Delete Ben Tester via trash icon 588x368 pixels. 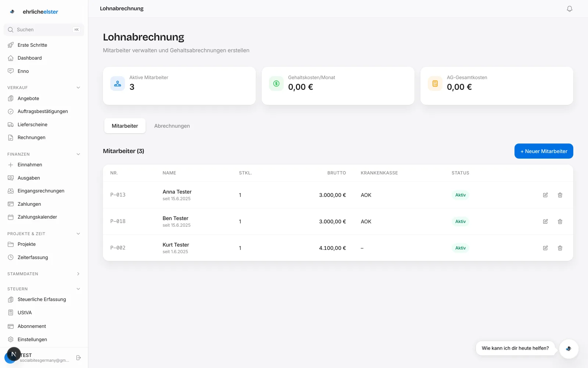point(560,222)
